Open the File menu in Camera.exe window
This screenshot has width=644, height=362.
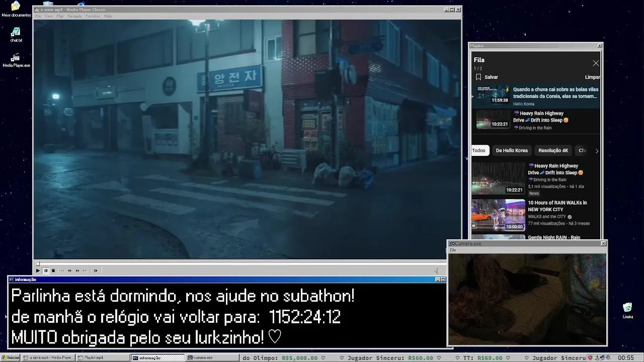pyautogui.click(x=453, y=250)
